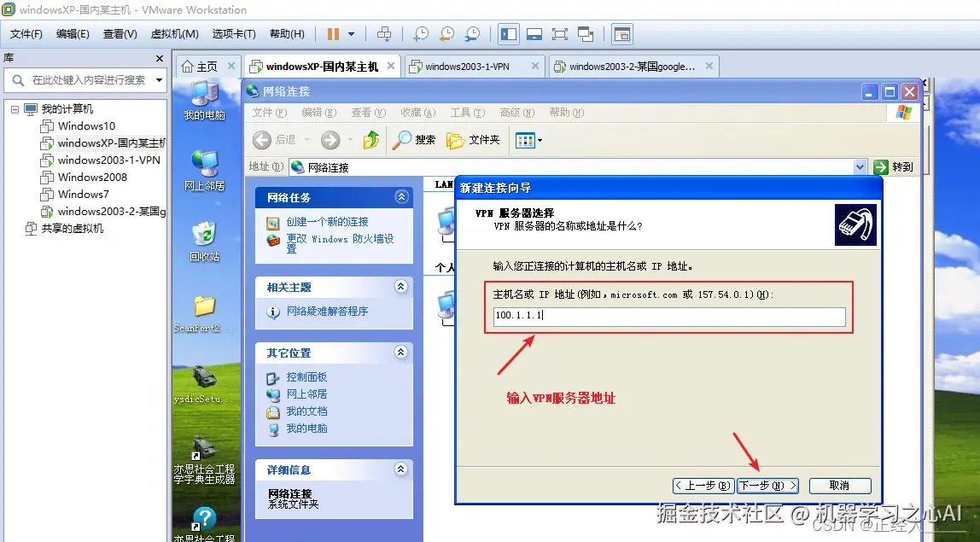Select windows2003-1-VPN in the library tree
Image resolution: width=980 pixels, height=542 pixels.
pyautogui.click(x=108, y=160)
